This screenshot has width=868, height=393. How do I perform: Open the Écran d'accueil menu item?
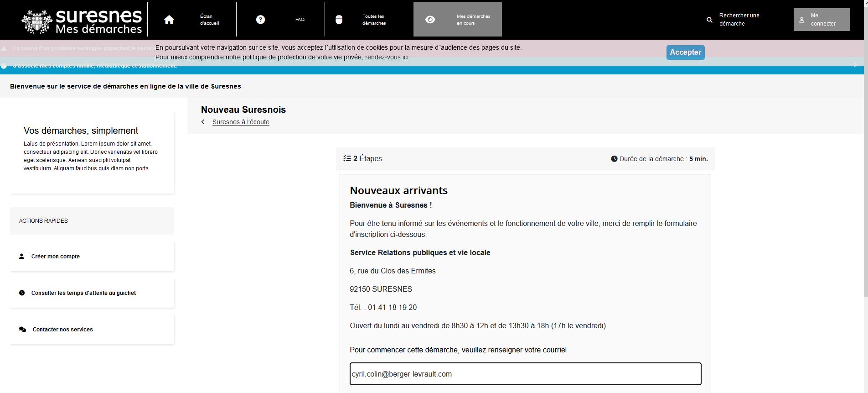[x=210, y=20]
